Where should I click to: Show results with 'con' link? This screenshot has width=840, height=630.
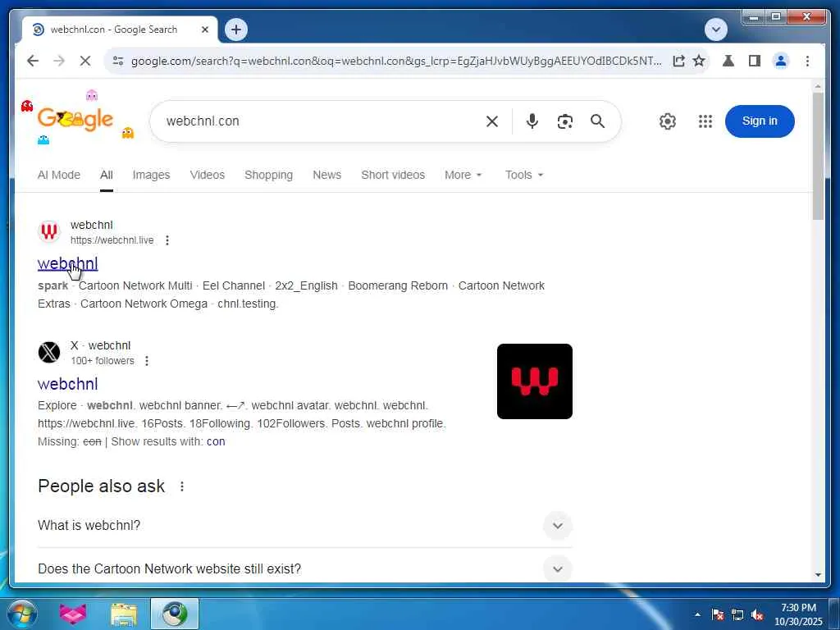pos(216,442)
